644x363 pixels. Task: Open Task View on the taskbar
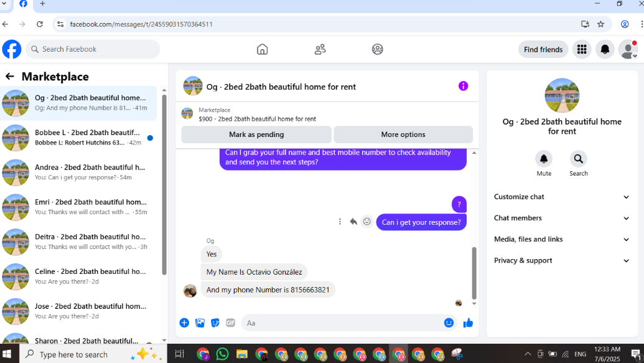tap(179, 354)
